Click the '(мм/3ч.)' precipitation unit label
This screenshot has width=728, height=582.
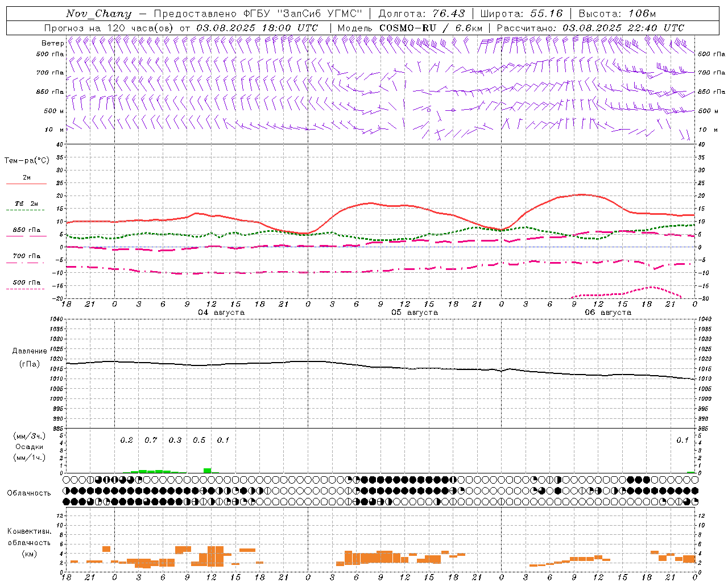(30, 436)
